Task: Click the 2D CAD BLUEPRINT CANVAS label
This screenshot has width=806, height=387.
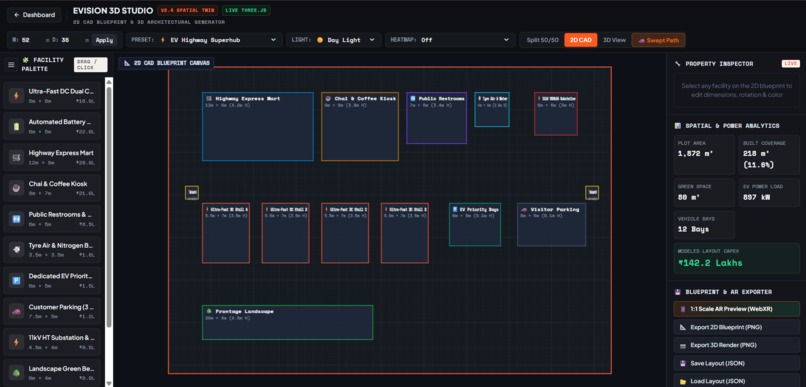Action: tap(167, 63)
